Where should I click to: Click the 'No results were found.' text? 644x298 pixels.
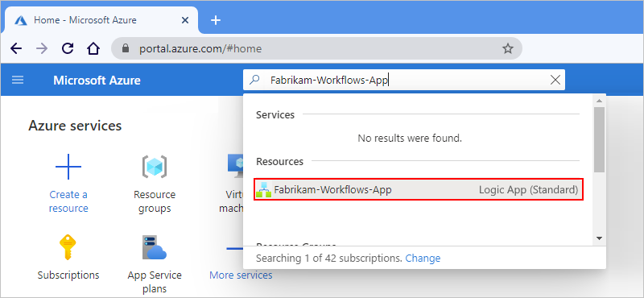(410, 138)
